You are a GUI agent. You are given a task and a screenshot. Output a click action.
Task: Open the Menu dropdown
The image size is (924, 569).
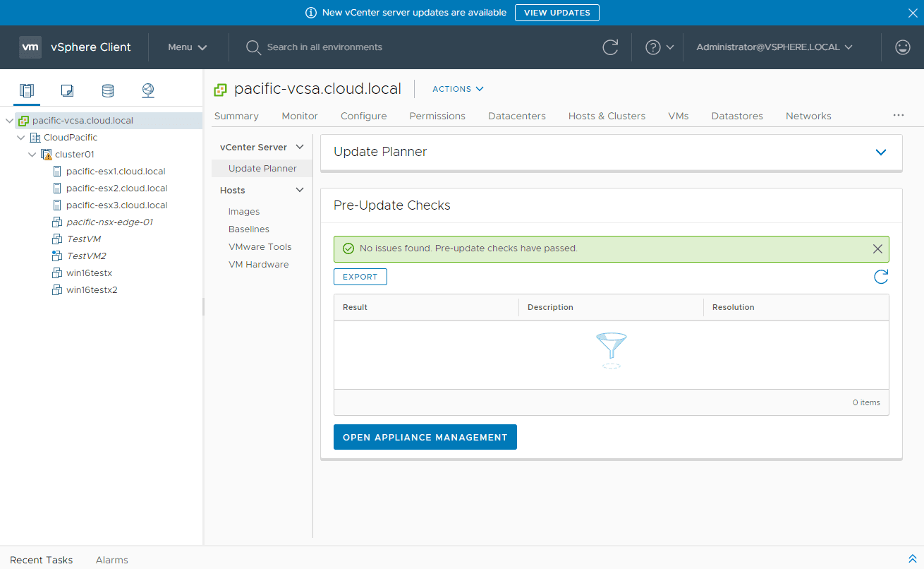[x=188, y=47]
